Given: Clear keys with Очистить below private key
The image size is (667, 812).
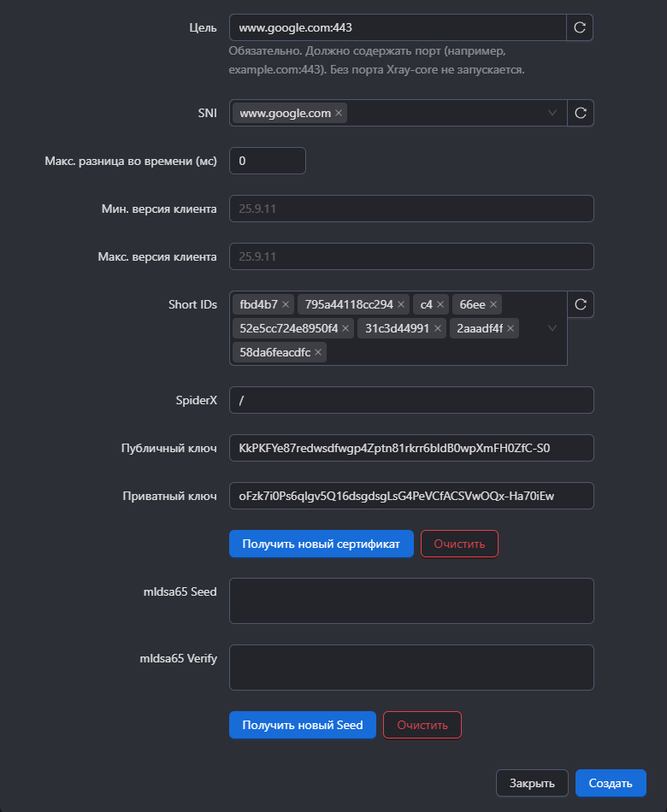Looking at the screenshot, I should [x=459, y=544].
